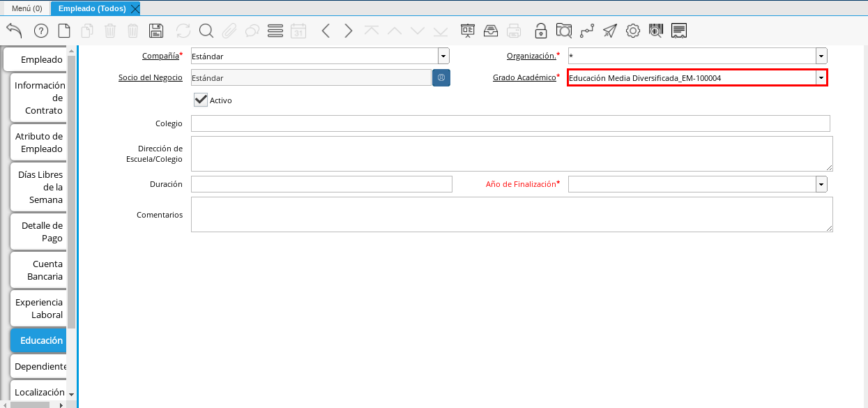The width and height of the screenshot is (868, 408).
Task: Open help via the question mark icon
Action: click(41, 30)
